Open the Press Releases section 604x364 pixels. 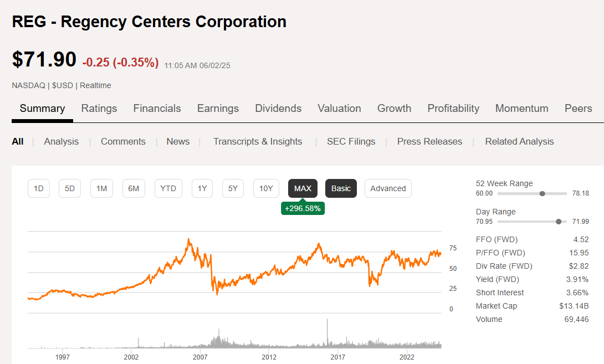[429, 141]
